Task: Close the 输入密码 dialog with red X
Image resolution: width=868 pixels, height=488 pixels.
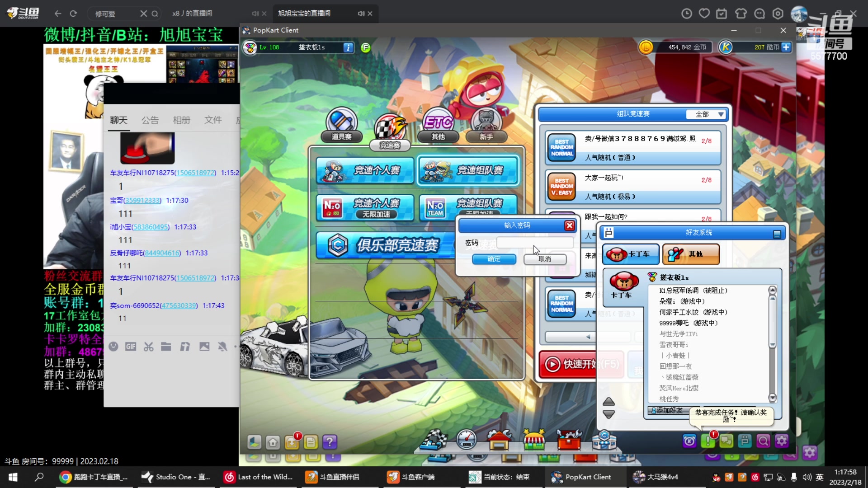Action: pyautogui.click(x=570, y=225)
